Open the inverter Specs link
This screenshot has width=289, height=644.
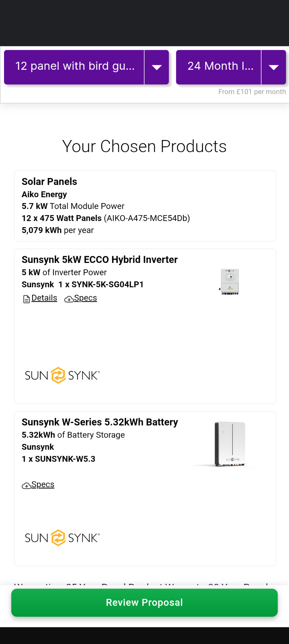coord(85,298)
